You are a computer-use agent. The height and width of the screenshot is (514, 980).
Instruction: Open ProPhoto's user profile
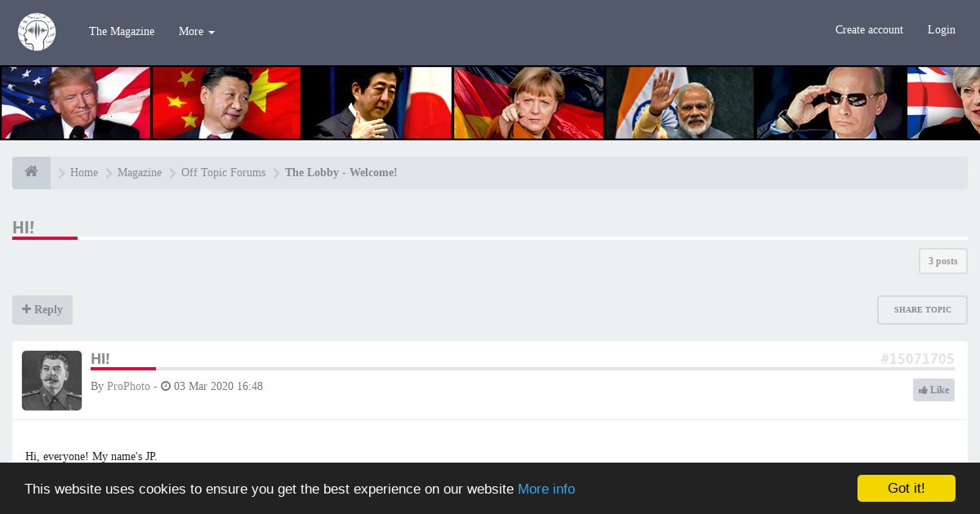point(128,386)
